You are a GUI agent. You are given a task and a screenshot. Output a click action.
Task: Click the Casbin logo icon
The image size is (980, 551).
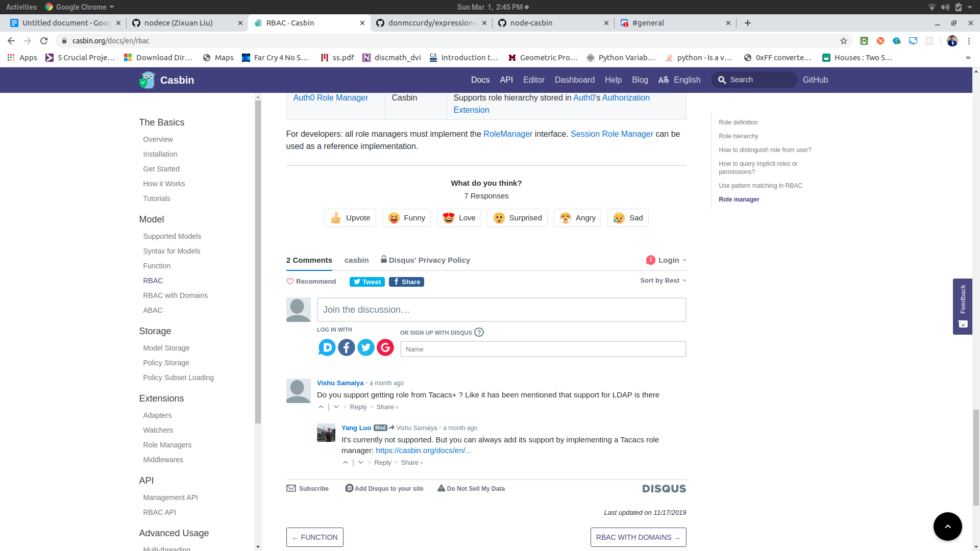pos(147,80)
